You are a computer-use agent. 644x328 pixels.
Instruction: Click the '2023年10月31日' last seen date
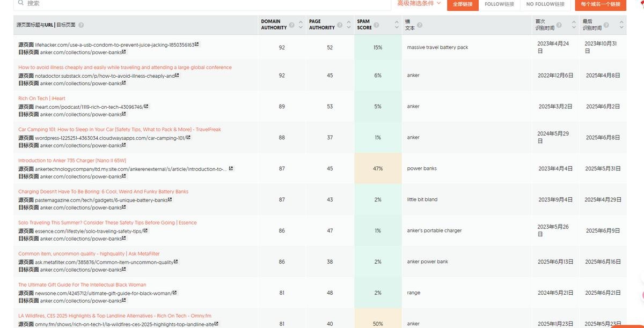[601, 47]
